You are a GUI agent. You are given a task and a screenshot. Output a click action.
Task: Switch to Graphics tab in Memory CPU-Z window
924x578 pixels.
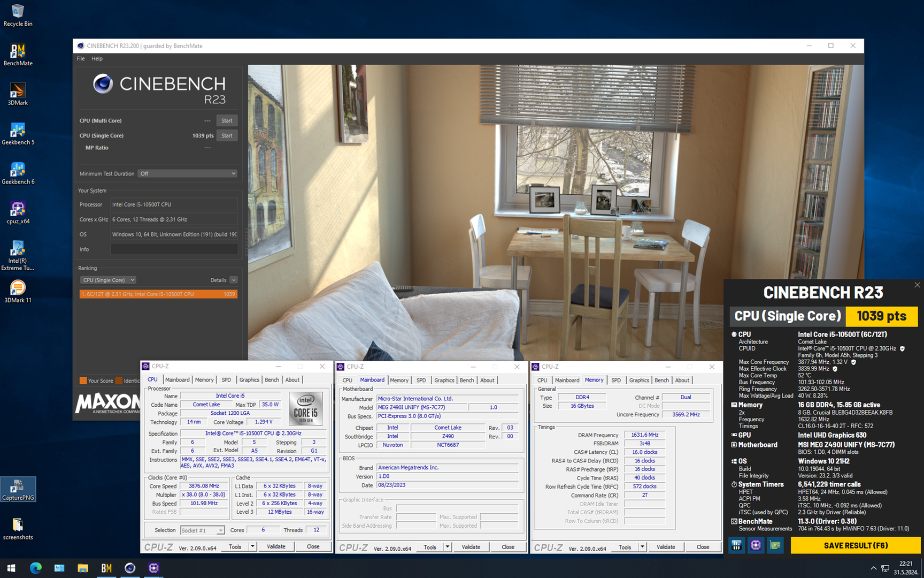639,380
